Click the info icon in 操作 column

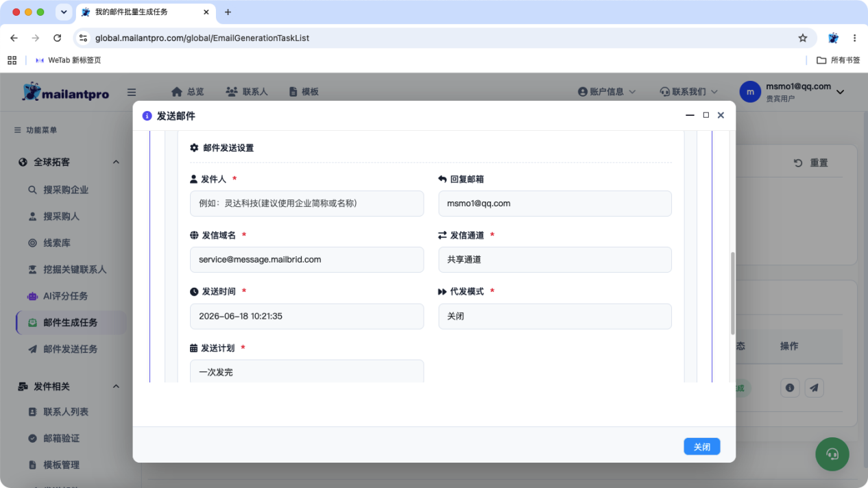coord(790,388)
